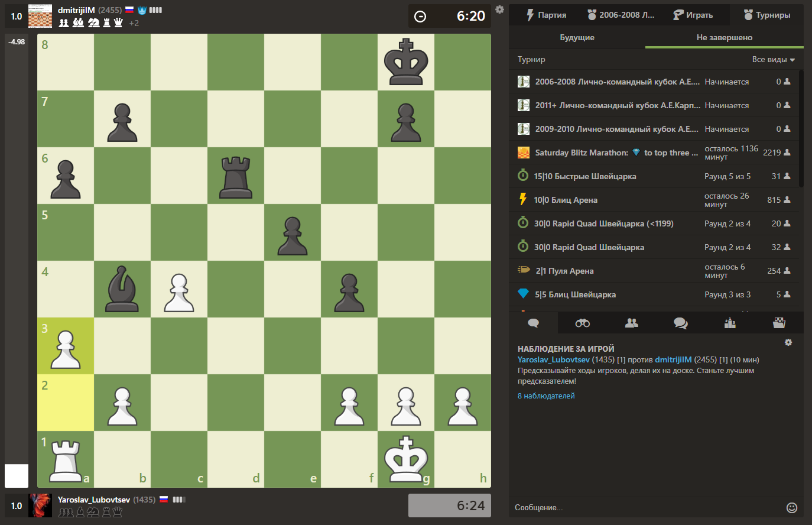Open the double speech bubble messages icon
The image size is (812, 525).
[680, 323]
